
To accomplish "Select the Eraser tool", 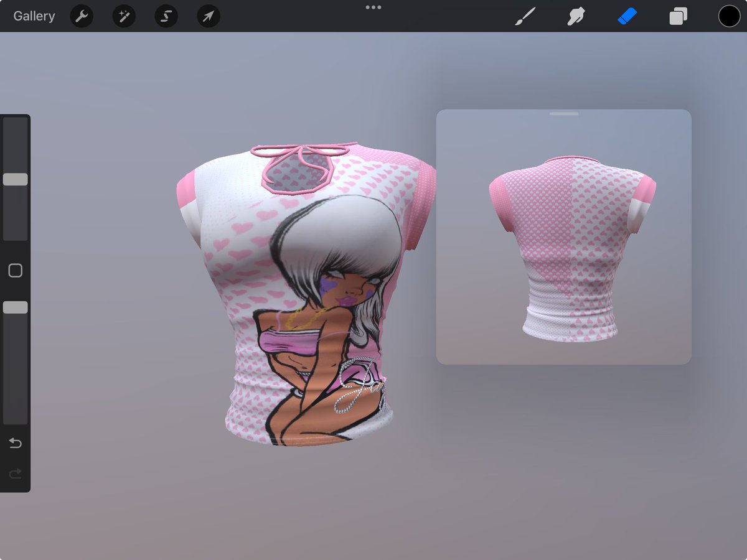I will click(627, 16).
